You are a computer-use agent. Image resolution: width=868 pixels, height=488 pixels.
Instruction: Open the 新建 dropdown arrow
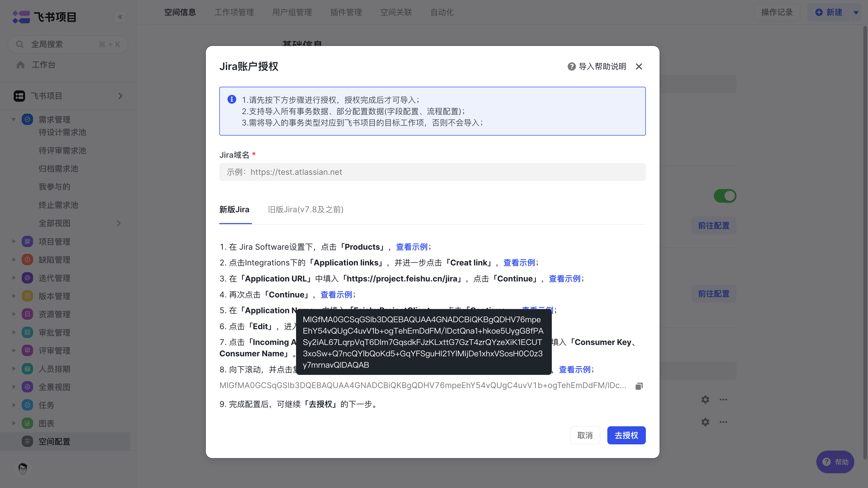click(x=856, y=12)
